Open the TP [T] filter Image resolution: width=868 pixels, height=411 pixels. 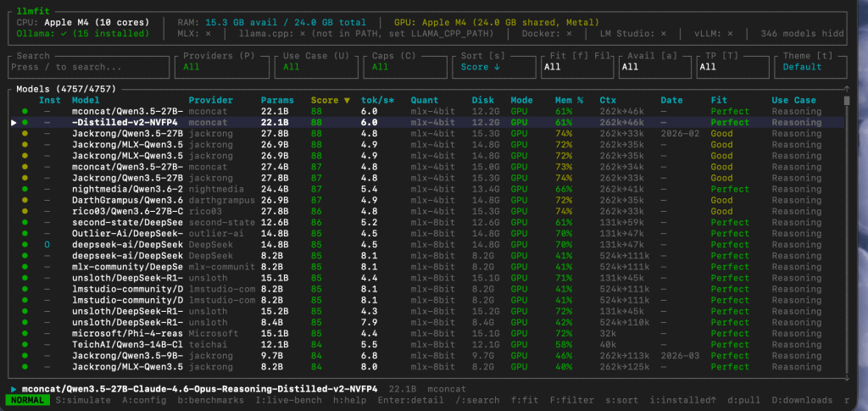point(733,67)
